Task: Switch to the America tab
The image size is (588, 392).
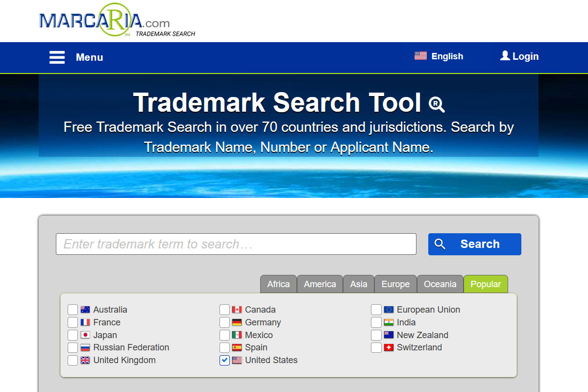Action: click(320, 284)
